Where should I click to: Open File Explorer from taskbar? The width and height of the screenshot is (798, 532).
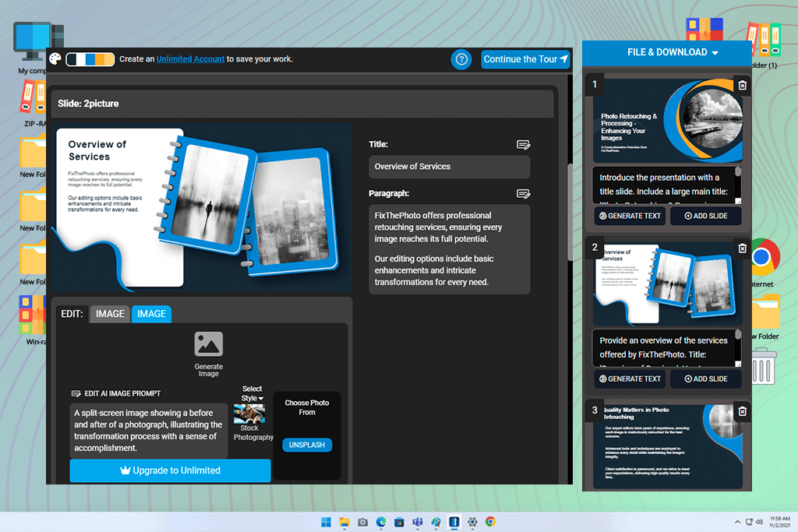coord(344,522)
